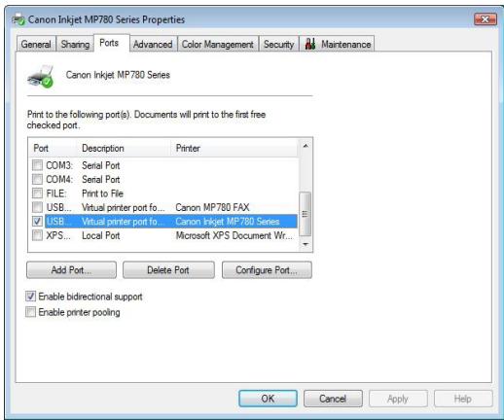Enable printer pooling checkbox
This screenshot has height=420, width=504.
coord(30,312)
